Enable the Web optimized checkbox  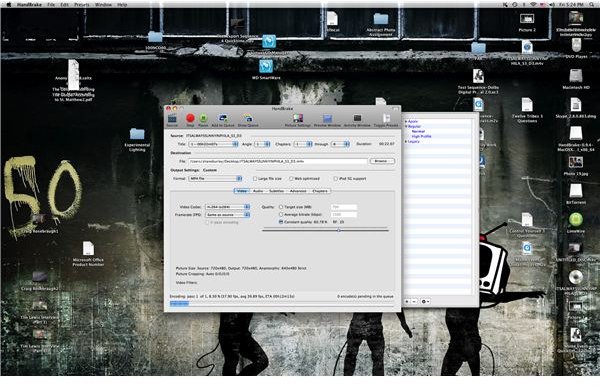pos(291,179)
